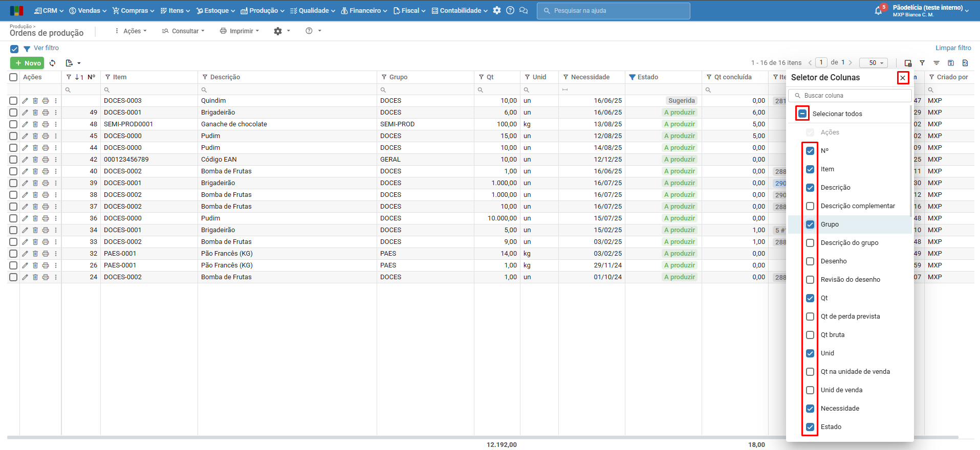Enable the Descrição complementar column checkbox

pos(810,206)
